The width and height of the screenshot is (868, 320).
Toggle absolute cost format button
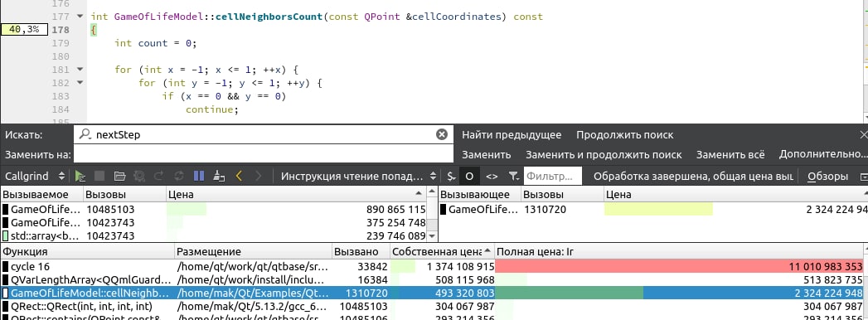click(451, 177)
